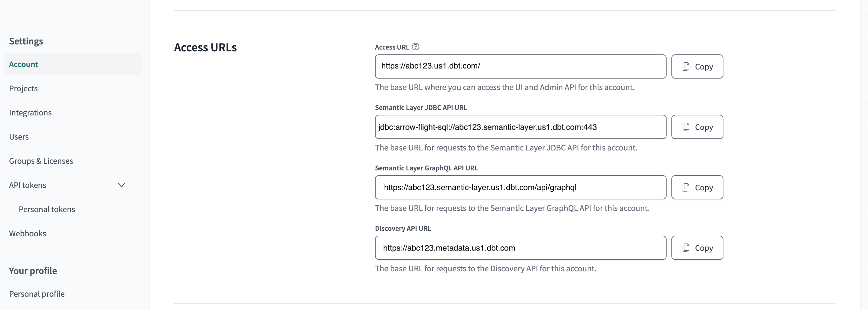Image resolution: width=868 pixels, height=310 pixels.
Task: Click the GraphQL API URL text field
Action: pos(520,187)
